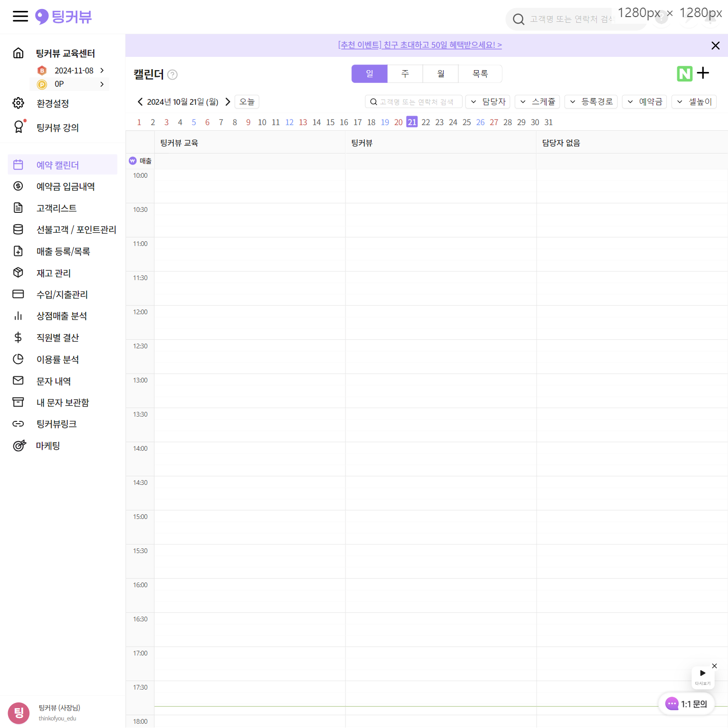Switch to 목록 list view tab
Image resolution: width=728 pixels, height=728 pixels.
point(480,74)
